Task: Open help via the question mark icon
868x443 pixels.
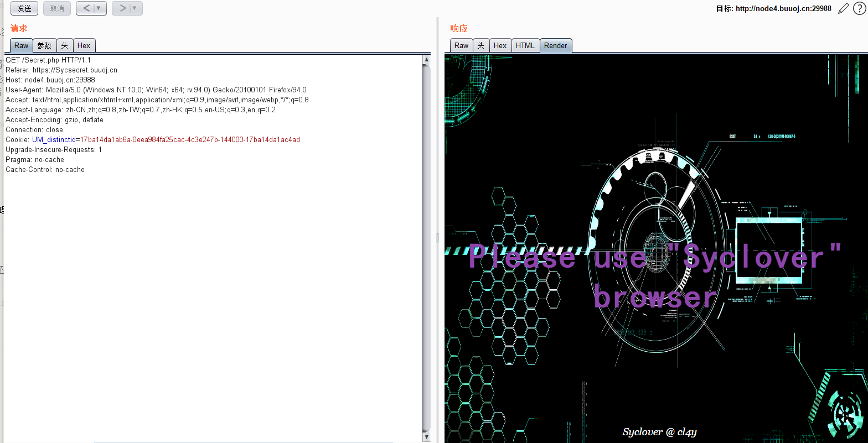Action: 859,8
